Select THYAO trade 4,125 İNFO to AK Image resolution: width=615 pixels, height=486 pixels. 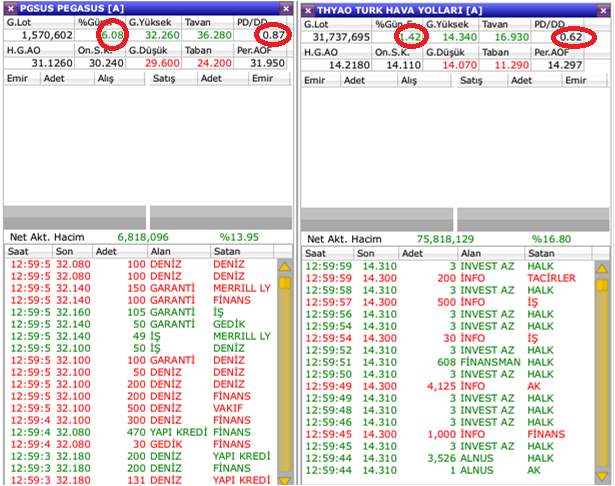(448, 386)
